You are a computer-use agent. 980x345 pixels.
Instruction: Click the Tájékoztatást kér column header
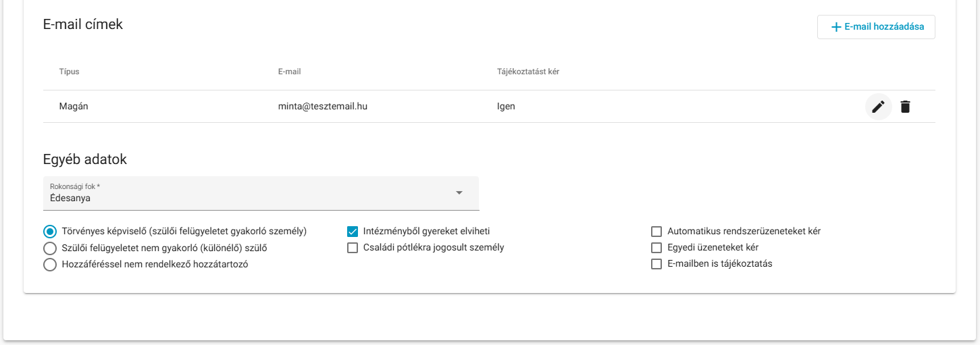pyautogui.click(x=528, y=72)
